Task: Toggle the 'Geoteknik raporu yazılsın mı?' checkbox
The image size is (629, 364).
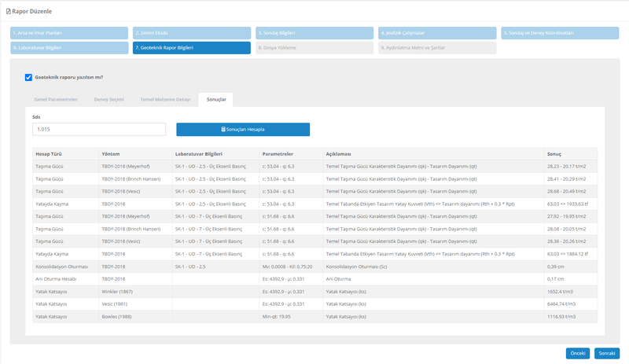Action: coord(28,77)
